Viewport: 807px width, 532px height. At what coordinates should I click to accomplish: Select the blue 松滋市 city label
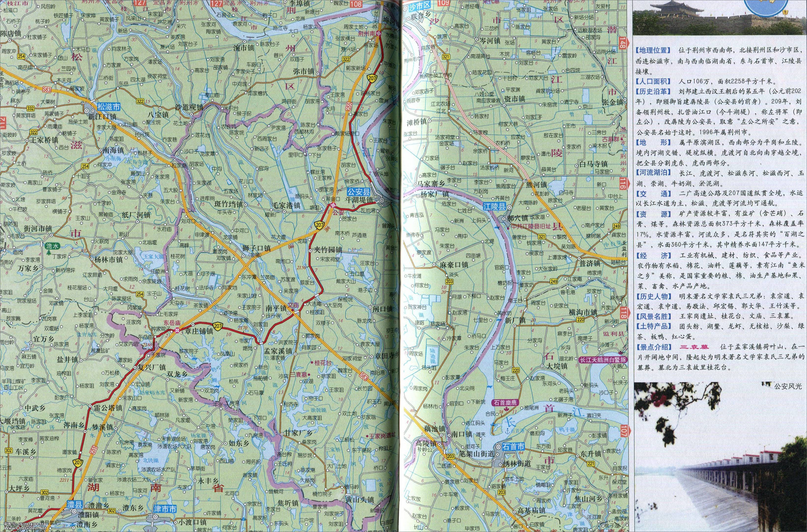(109, 107)
